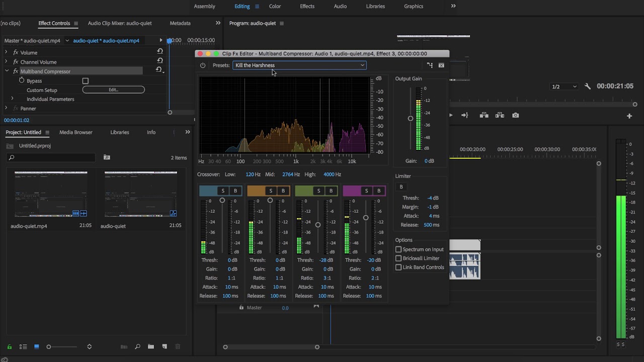Select the audio-quiet.mp4 clip thumbnail
Screen dimensions: 644x362
(51, 194)
